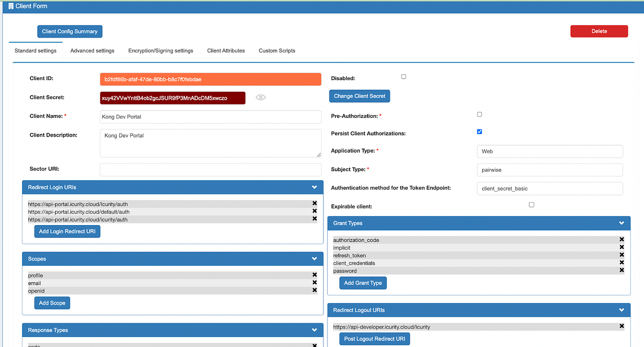The image size is (644, 347).
Task: Focus the empty Sector URI field
Action: [210, 169]
